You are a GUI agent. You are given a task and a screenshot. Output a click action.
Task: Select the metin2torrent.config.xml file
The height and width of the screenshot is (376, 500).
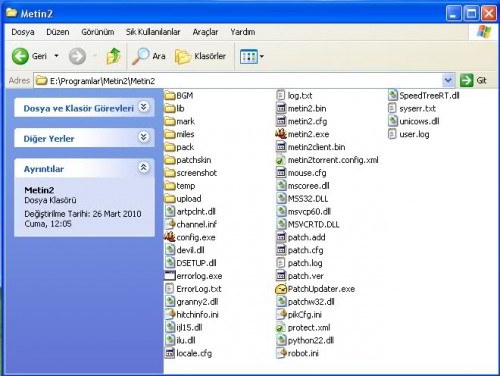coord(327,160)
